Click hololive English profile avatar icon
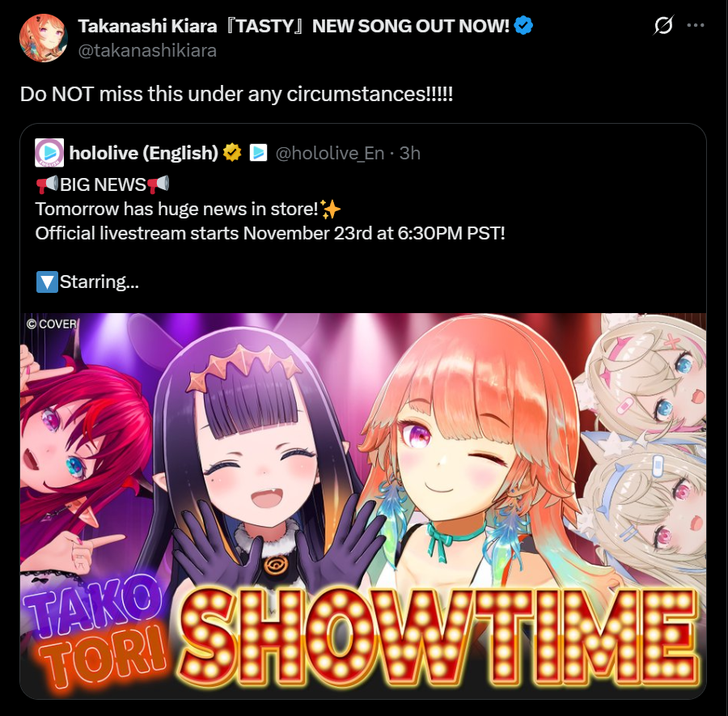 coord(49,153)
